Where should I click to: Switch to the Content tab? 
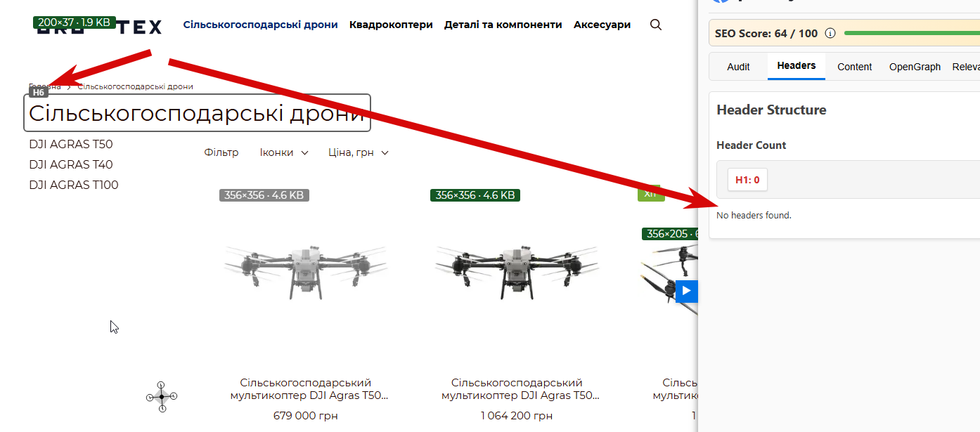(855, 67)
